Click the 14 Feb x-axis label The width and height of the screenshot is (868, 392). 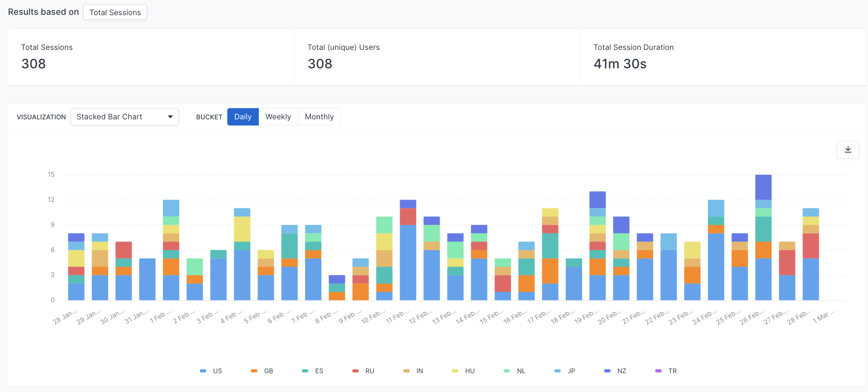pyautogui.click(x=468, y=317)
